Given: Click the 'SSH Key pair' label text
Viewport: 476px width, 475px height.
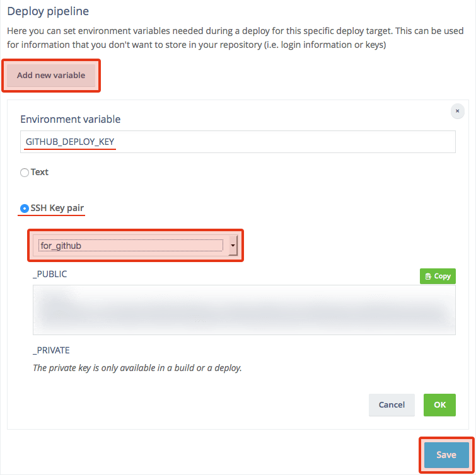Looking at the screenshot, I should 57,207.
